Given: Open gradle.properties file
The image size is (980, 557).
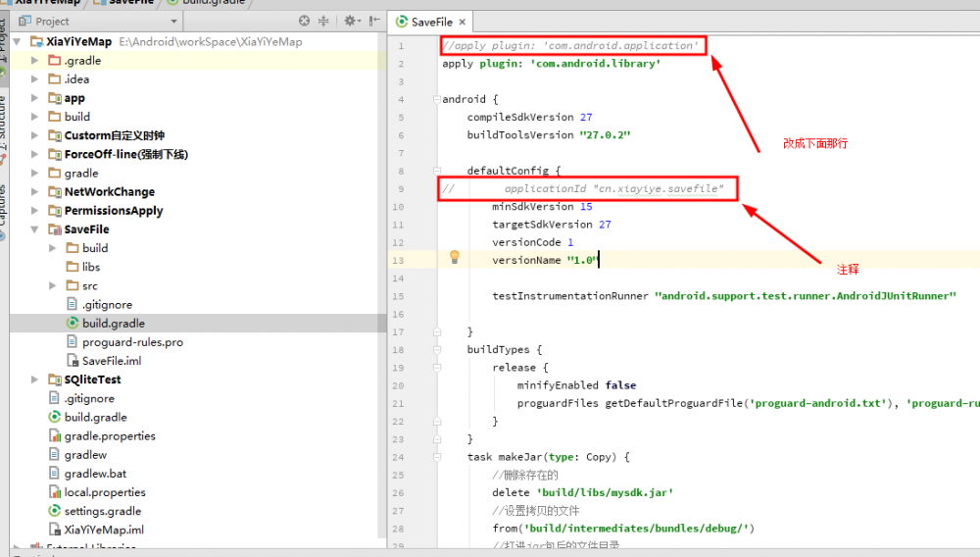Looking at the screenshot, I should pos(110,435).
